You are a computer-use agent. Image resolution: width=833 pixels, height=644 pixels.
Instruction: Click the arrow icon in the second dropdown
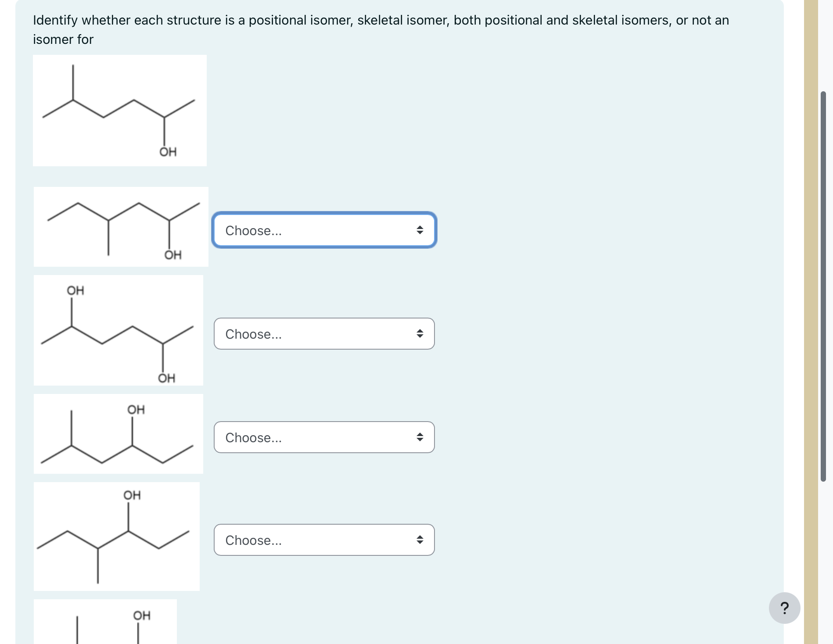click(420, 333)
